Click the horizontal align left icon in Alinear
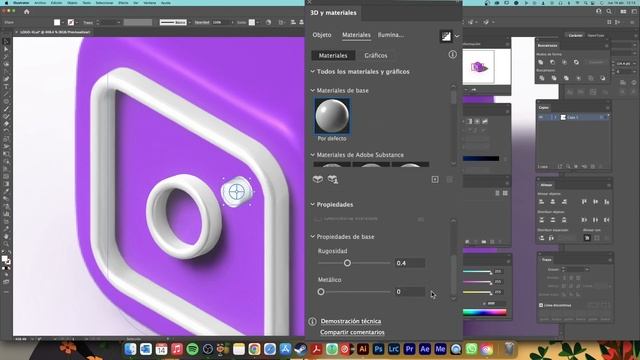The height and width of the screenshot is (360, 640). [x=542, y=202]
